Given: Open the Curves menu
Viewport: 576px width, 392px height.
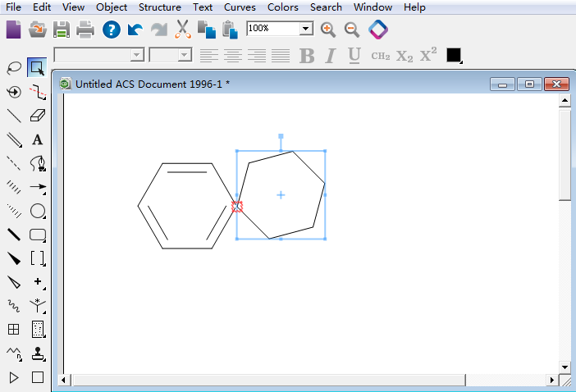Looking at the screenshot, I should [240, 7].
